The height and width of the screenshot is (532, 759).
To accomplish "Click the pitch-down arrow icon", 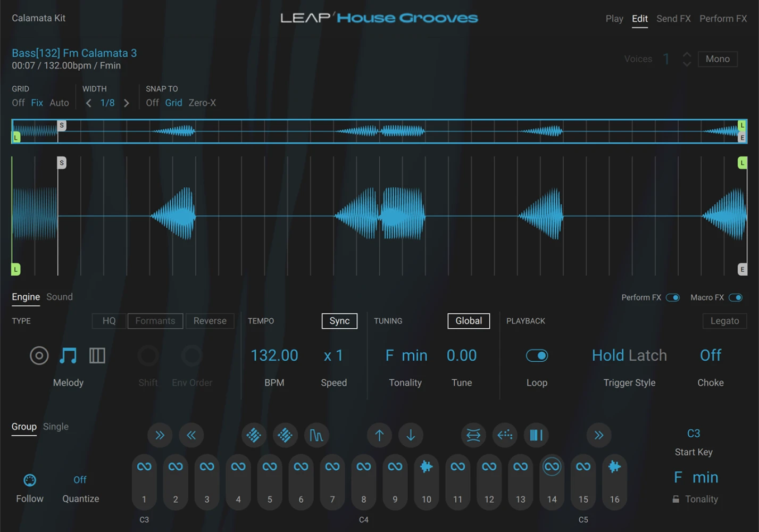I will tap(411, 435).
